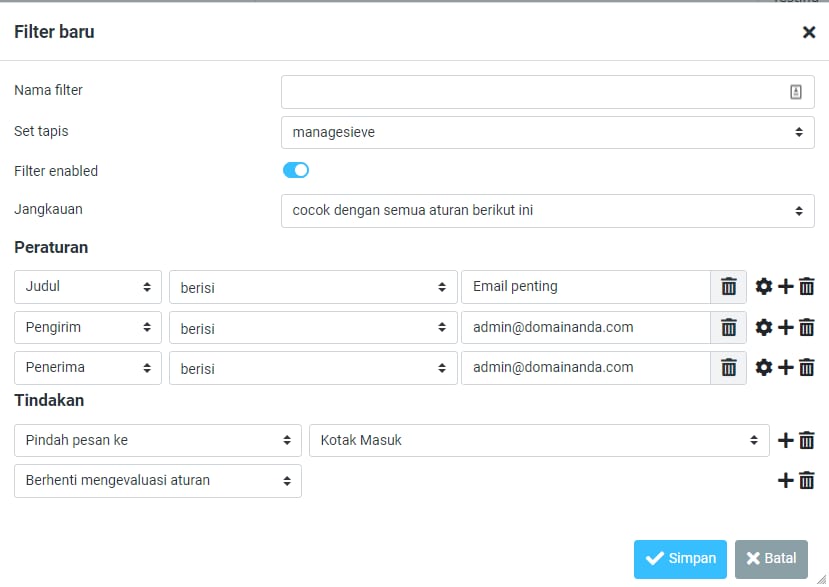The height and width of the screenshot is (587, 829).
Task: Click plus icon on Judul rule row
Action: (786, 287)
